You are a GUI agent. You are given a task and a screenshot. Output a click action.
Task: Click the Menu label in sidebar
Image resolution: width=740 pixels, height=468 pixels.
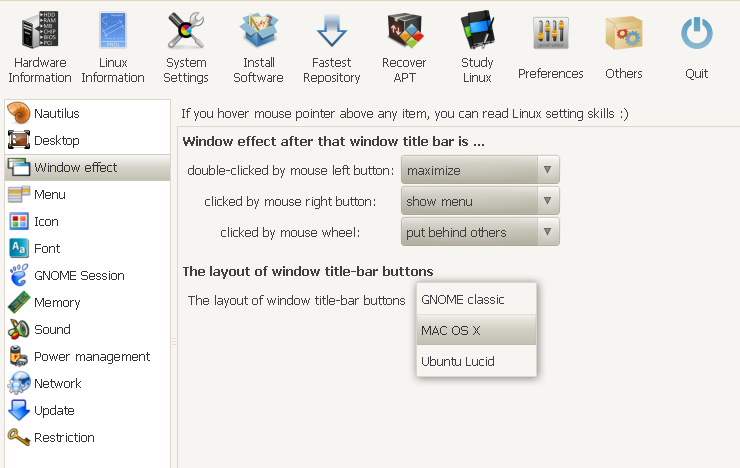pyautogui.click(x=50, y=194)
